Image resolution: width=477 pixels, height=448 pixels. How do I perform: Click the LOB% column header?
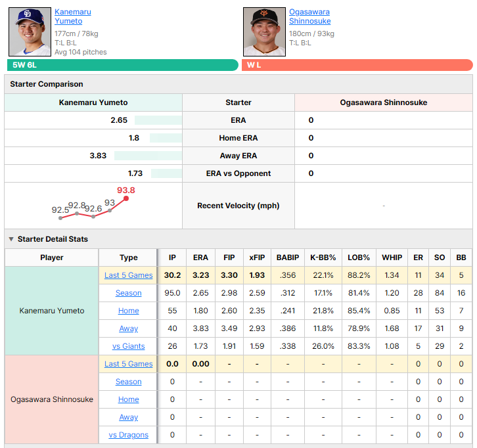(359, 258)
